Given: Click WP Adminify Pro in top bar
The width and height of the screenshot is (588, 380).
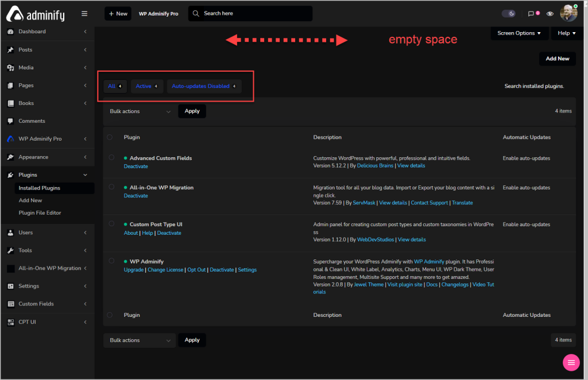Looking at the screenshot, I should pyautogui.click(x=158, y=14).
